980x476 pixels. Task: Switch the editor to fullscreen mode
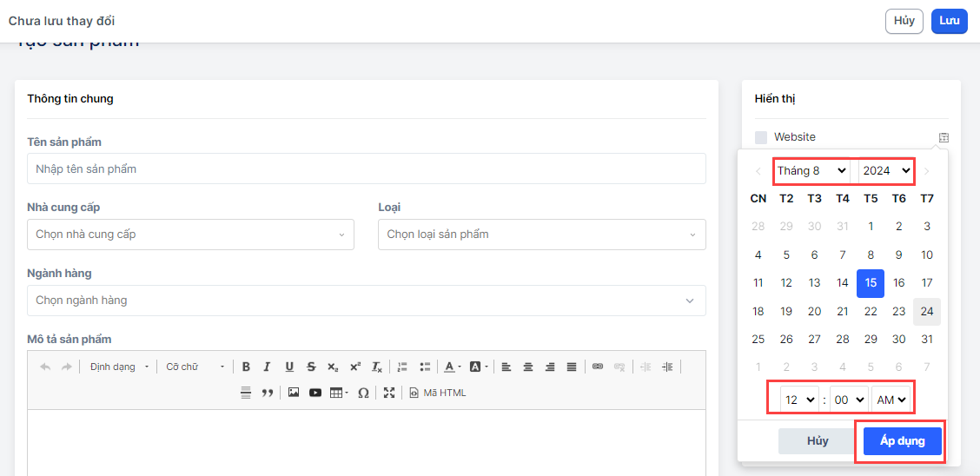(x=389, y=393)
